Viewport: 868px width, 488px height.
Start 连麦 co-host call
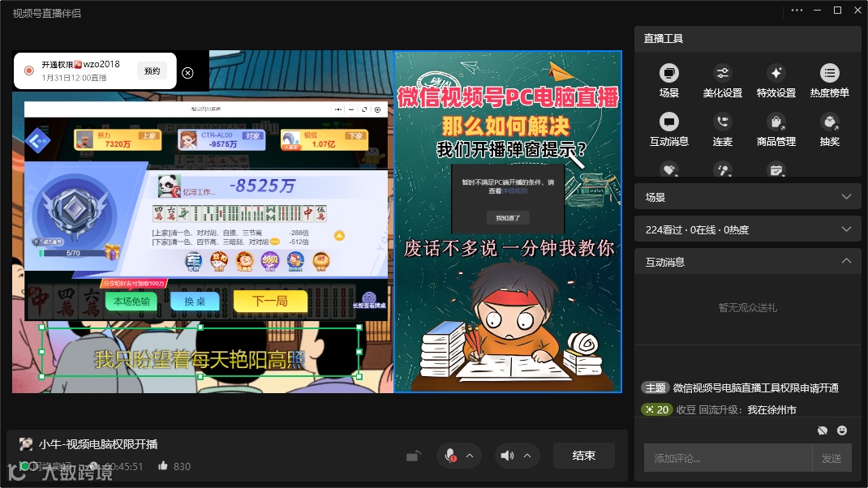click(x=723, y=129)
